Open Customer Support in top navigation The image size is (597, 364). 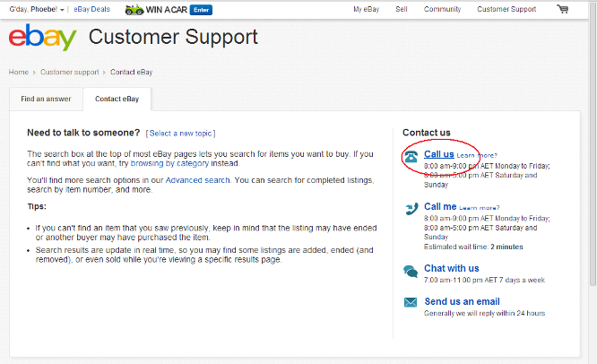point(506,9)
